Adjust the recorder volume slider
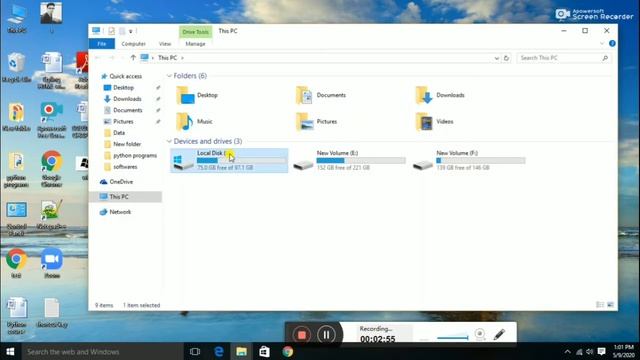Screen dimensions: 640x360 point(452,337)
